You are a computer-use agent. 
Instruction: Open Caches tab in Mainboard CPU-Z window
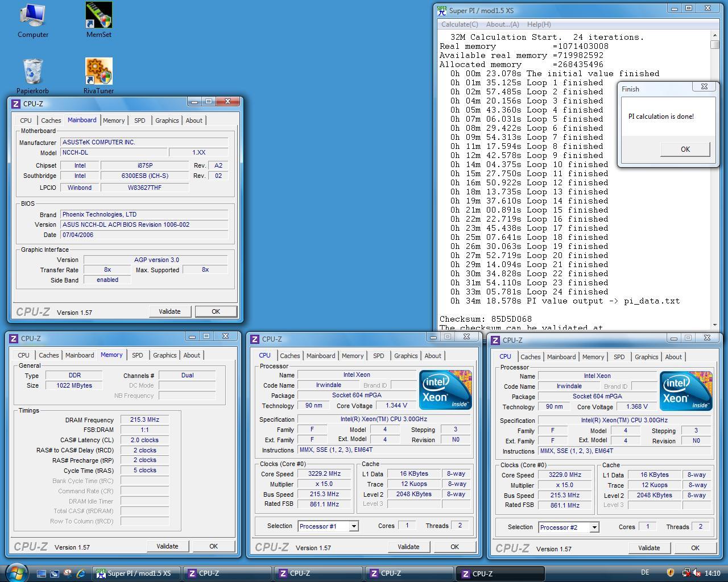click(51, 120)
